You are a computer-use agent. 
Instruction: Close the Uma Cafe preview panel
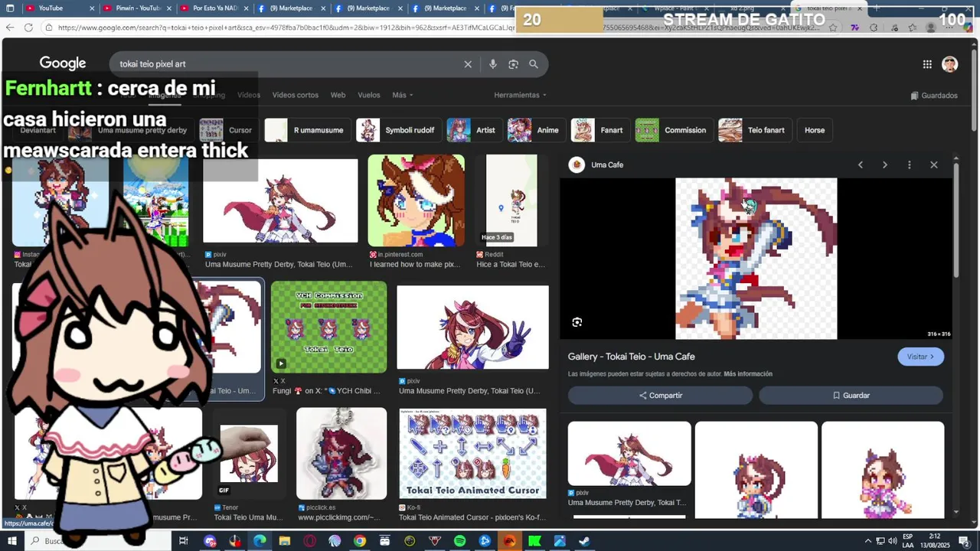[934, 165]
